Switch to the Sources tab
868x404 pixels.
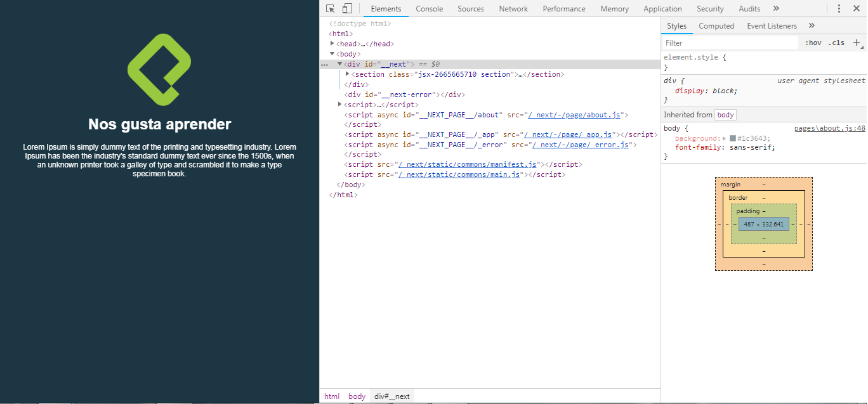[x=471, y=9]
